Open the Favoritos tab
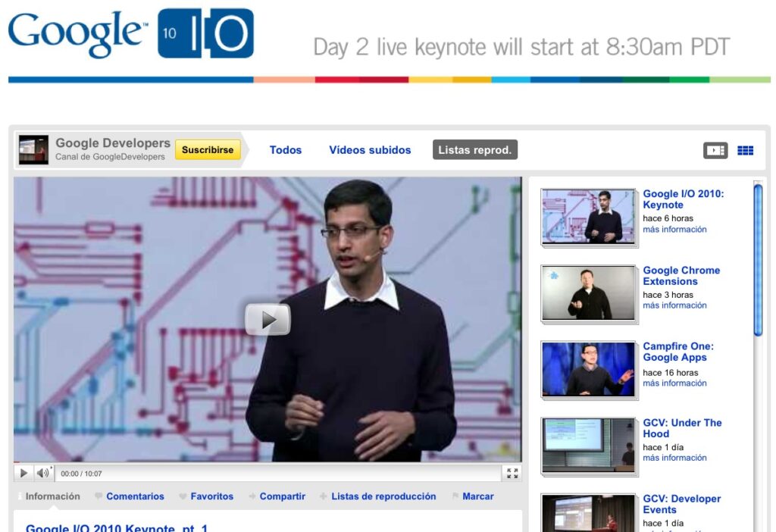The image size is (776, 532). click(212, 496)
